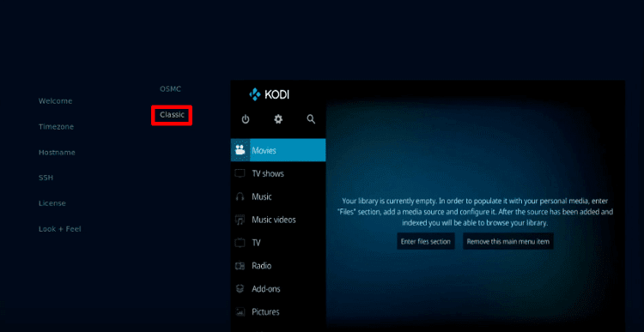Image resolution: width=644 pixels, height=332 pixels.
Task: Open the SSH setup step
Action: click(46, 178)
